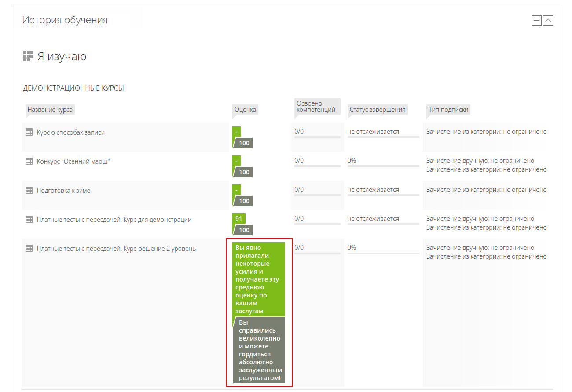This screenshot has width=572, height=392.
Task: Click the ДЕМОНСТРАЦИОННЫЕ КУРСЫ category heading
Action: click(x=73, y=88)
